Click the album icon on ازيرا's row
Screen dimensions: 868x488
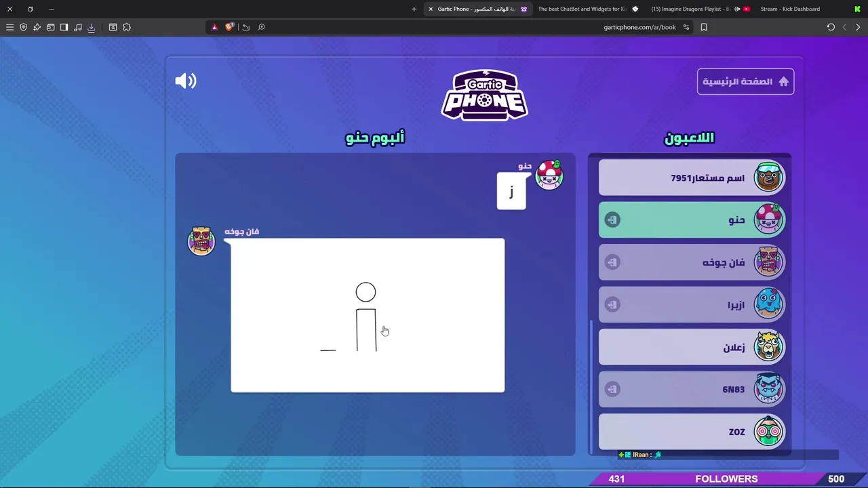tap(612, 304)
